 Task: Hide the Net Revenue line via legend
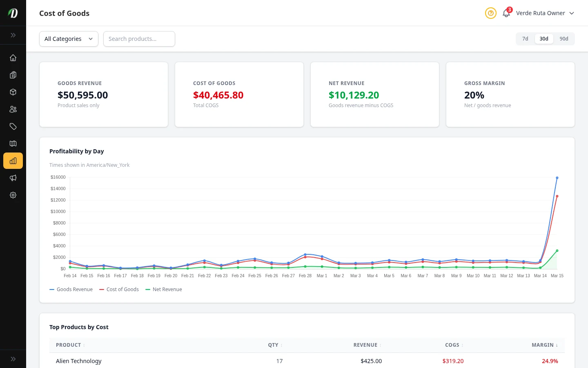[163, 289]
